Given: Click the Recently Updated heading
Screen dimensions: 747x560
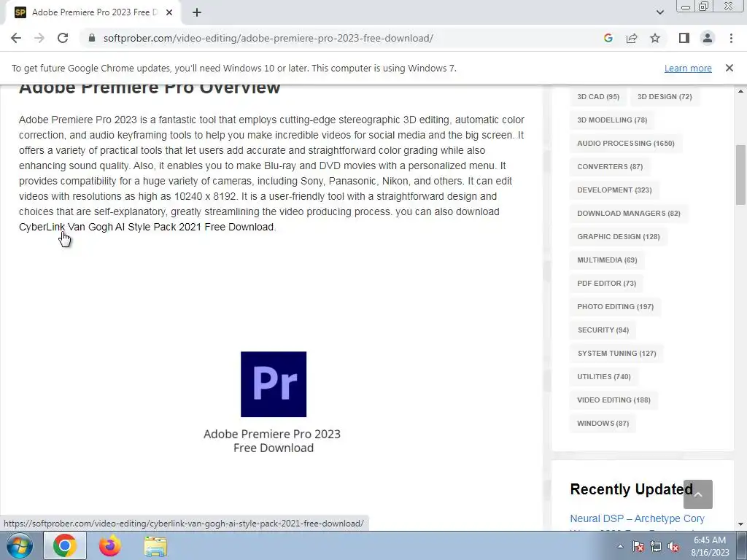Looking at the screenshot, I should click(631, 489).
